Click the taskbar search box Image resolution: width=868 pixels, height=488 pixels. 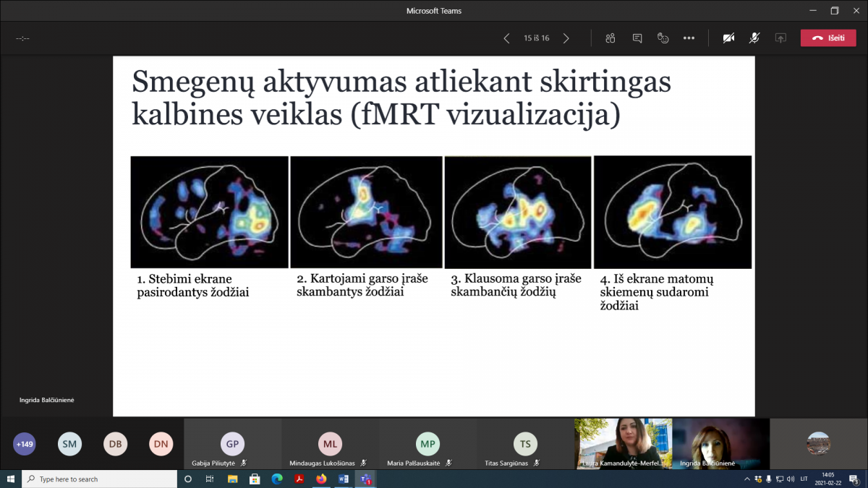point(99,479)
